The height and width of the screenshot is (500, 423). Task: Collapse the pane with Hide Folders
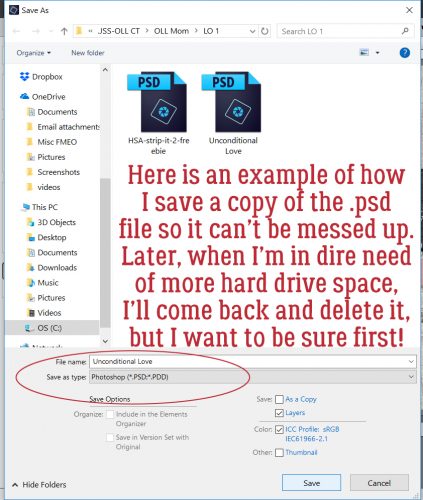[x=39, y=485]
